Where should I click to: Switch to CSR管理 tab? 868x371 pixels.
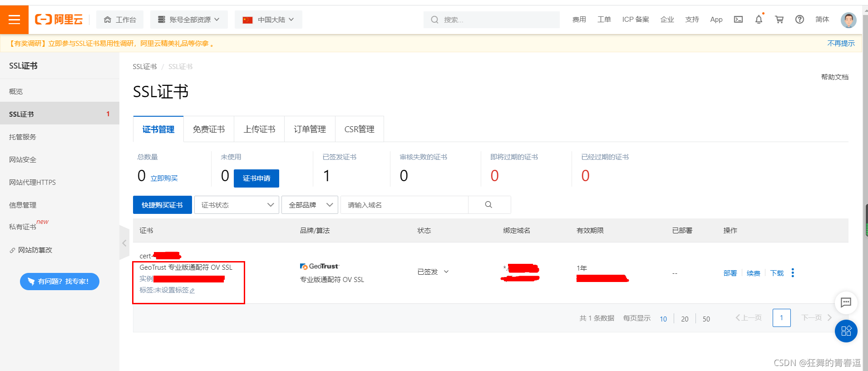[360, 129]
